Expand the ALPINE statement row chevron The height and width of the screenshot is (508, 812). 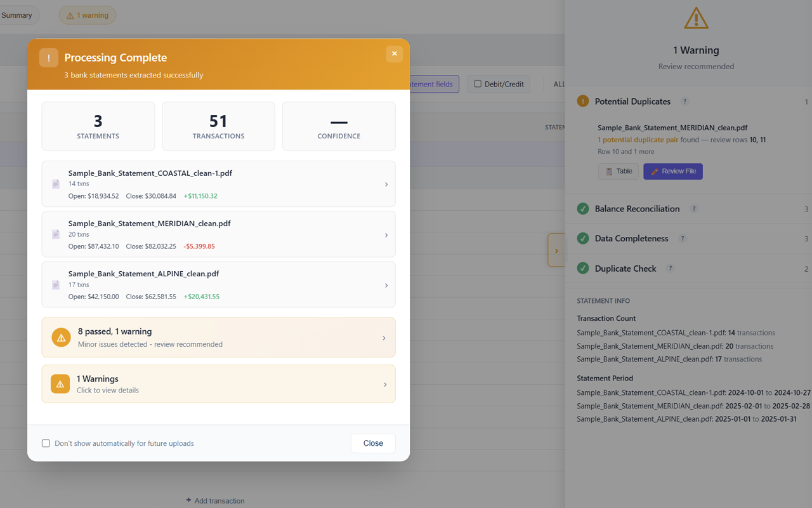coord(386,285)
